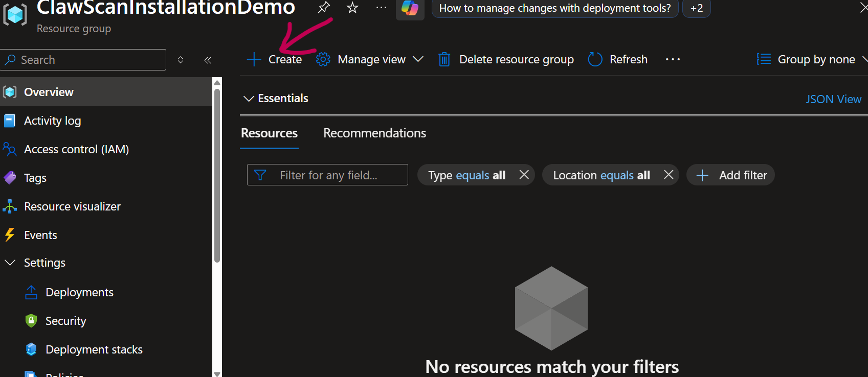Pin the resource group to dashboard
868x377 pixels.
coord(324,8)
